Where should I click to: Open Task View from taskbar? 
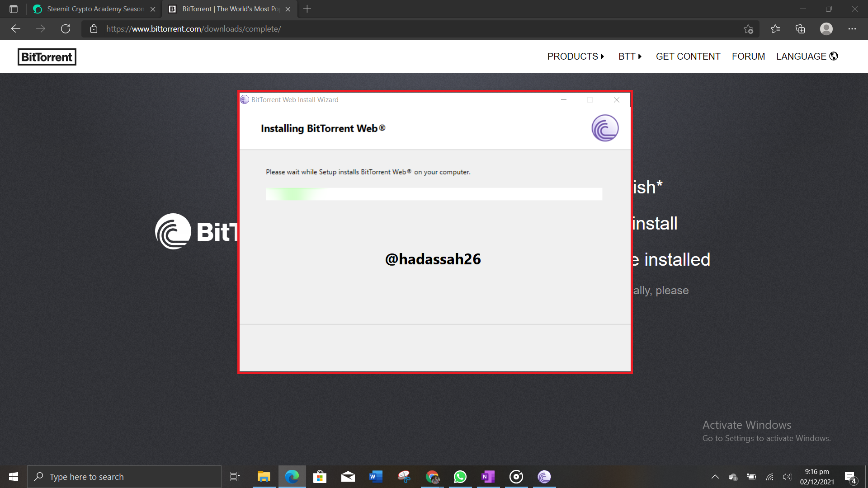(235, 477)
